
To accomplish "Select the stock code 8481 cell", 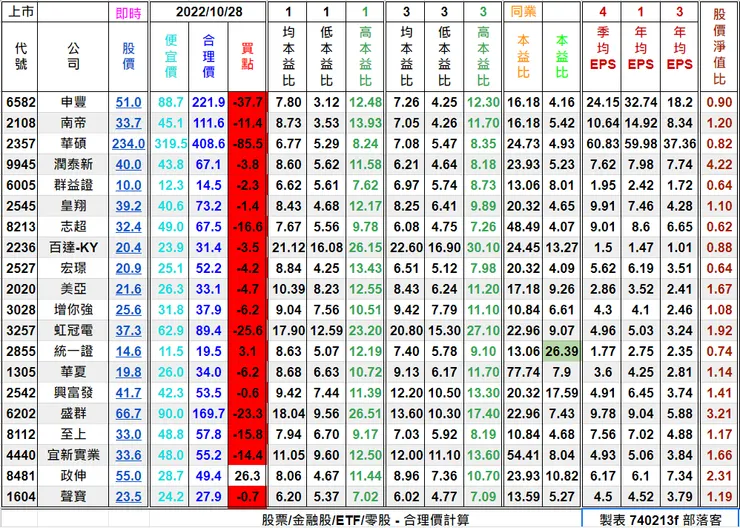I will click(x=20, y=476).
